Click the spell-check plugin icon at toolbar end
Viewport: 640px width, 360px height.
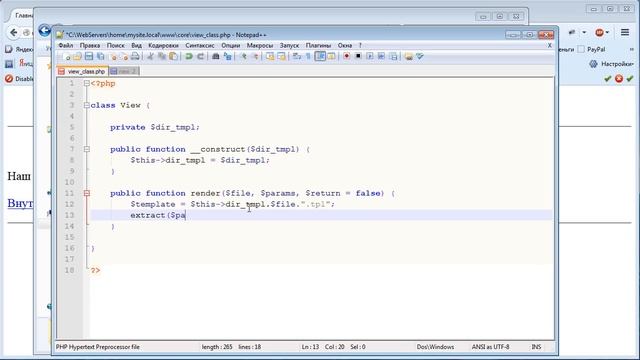(x=420, y=56)
